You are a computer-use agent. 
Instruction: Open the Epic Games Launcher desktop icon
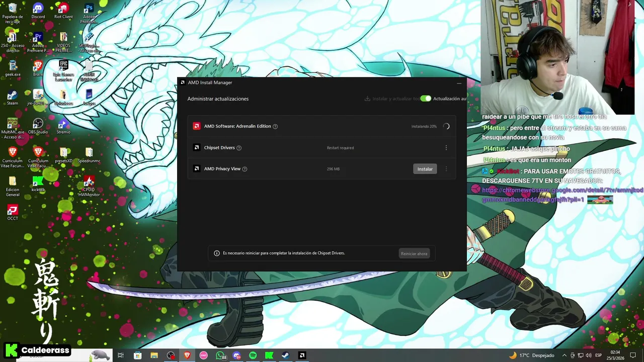63,71
